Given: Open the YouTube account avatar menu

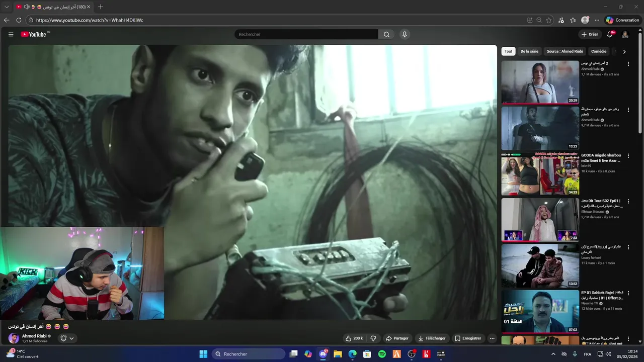Looking at the screenshot, I should pos(625,34).
